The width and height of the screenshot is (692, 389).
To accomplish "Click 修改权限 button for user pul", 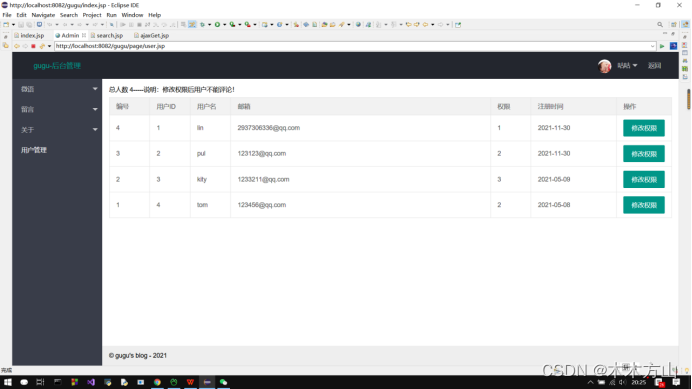I will 644,154.
